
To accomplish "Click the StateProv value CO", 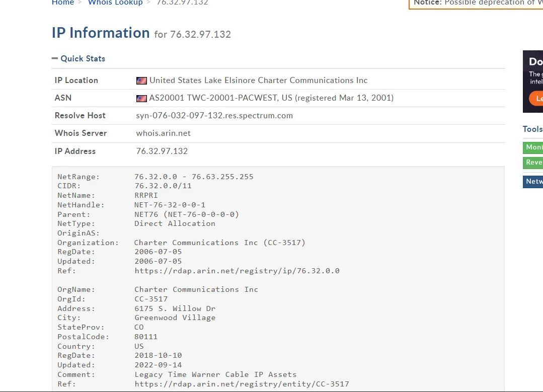I will (x=139, y=327).
